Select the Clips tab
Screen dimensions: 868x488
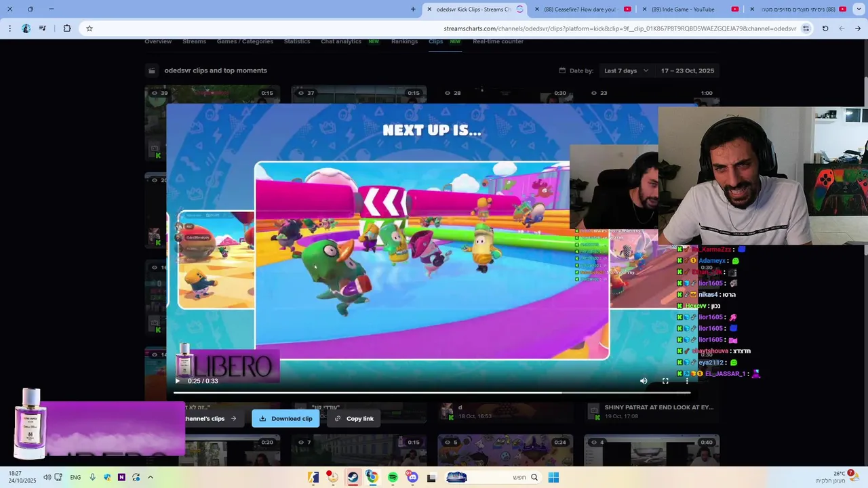click(x=435, y=41)
